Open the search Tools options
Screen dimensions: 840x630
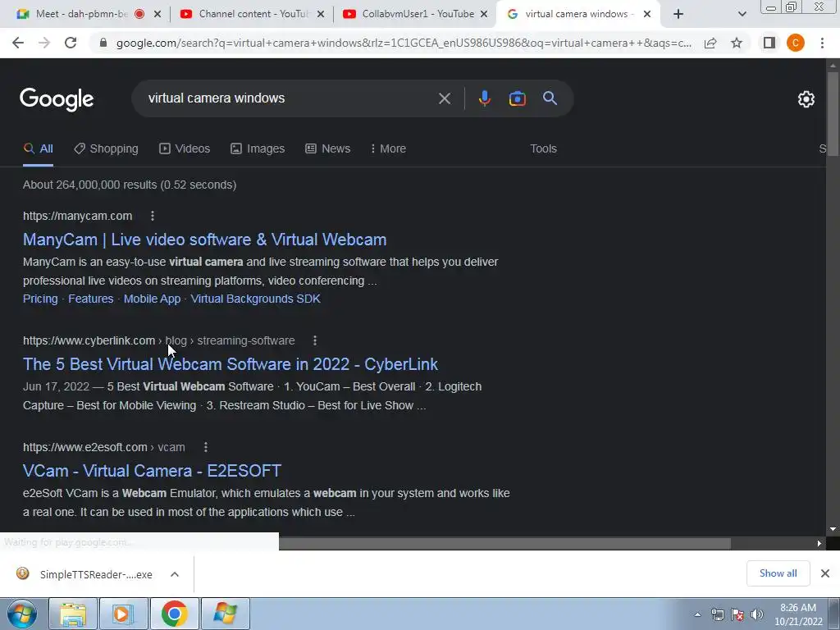point(543,149)
